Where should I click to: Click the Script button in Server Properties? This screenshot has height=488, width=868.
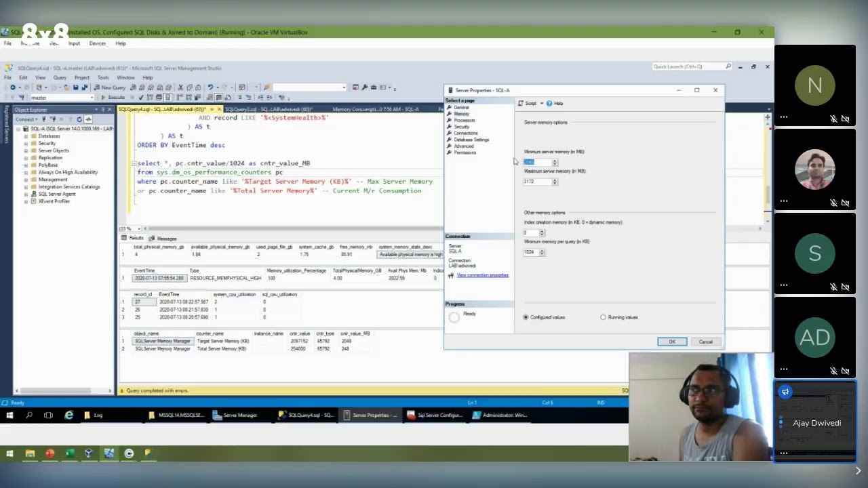pyautogui.click(x=528, y=103)
